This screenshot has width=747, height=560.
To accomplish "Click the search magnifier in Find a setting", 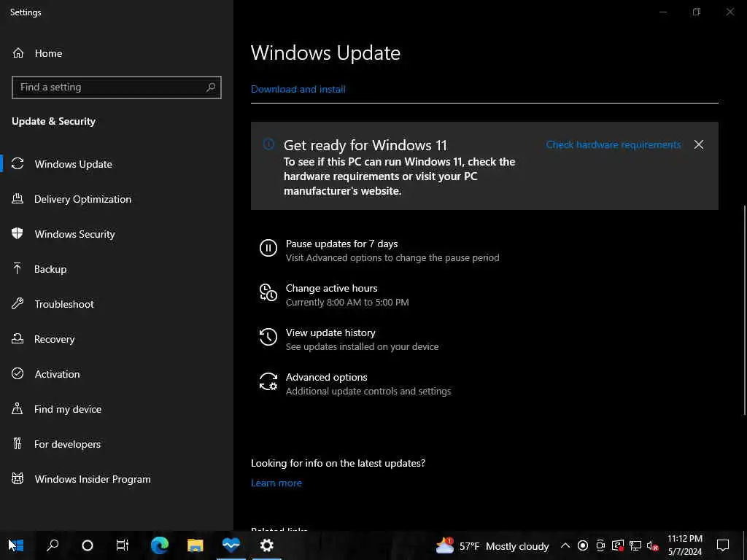I will (x=211, y=87).
